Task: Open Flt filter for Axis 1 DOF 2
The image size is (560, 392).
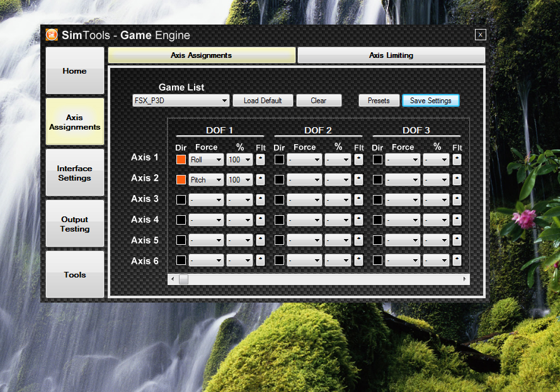Action: (359, 159)
